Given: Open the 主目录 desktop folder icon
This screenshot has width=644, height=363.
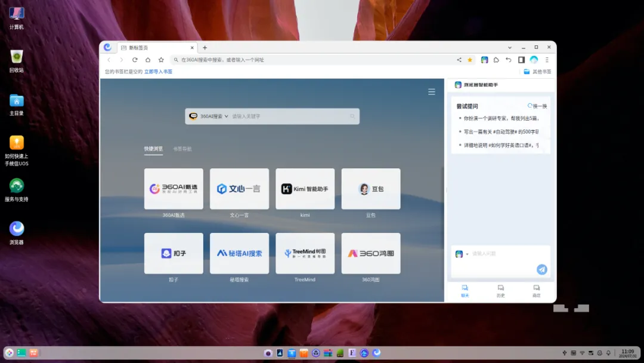Looking at the screenshot, I should pos(17,105).
